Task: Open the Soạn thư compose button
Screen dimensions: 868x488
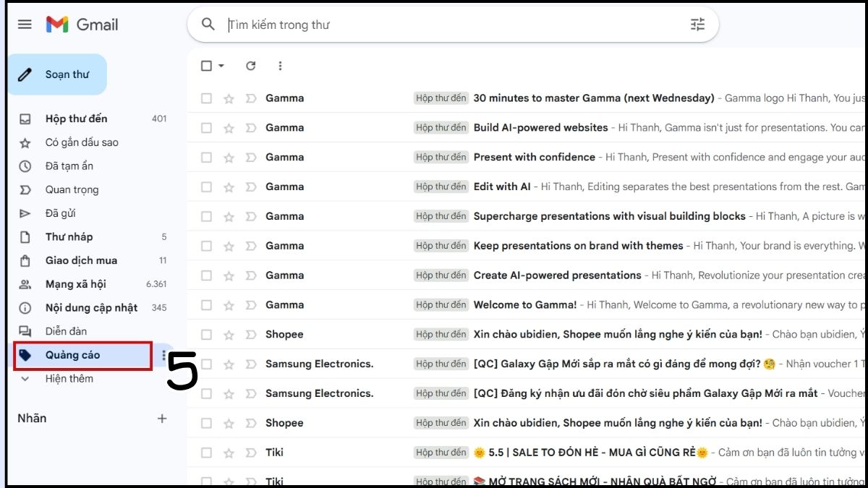Action: click(57, 74)
